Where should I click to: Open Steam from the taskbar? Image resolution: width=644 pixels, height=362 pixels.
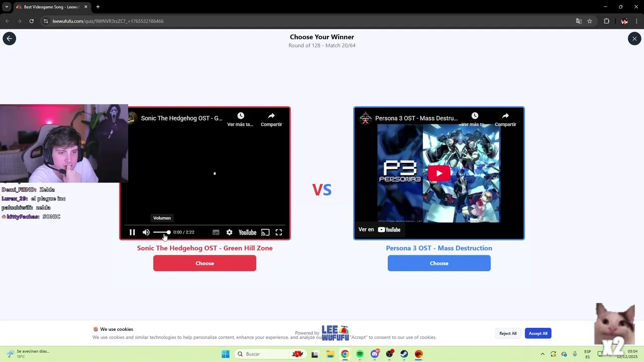pyautogui.click(x=404, y=354)
